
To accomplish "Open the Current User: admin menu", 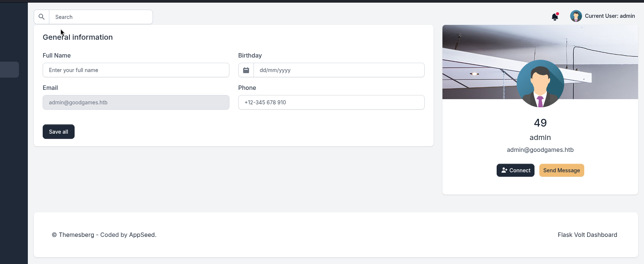I will pos(609,16).
